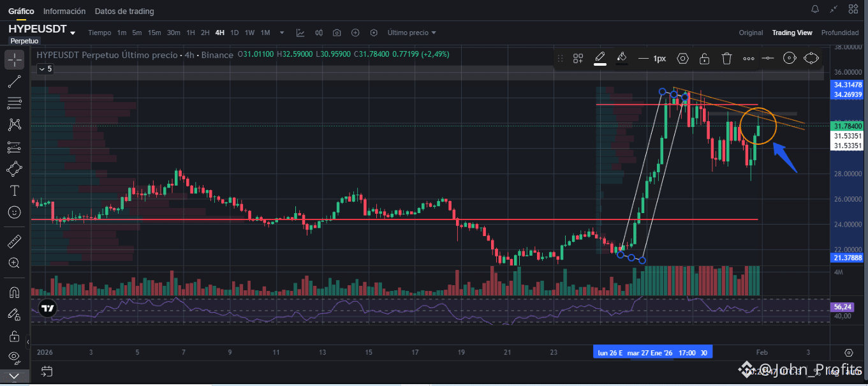Switch to the Gráfico tab
Image resolution: width=868 pixels, height=386 pixels.
pyautogui.click(x=21, y=11)
